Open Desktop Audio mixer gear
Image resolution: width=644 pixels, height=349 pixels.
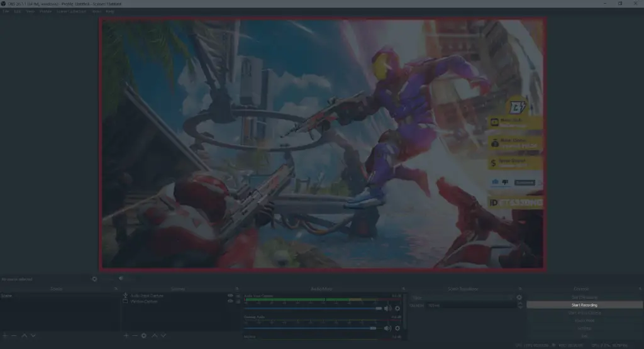[397, 328]
